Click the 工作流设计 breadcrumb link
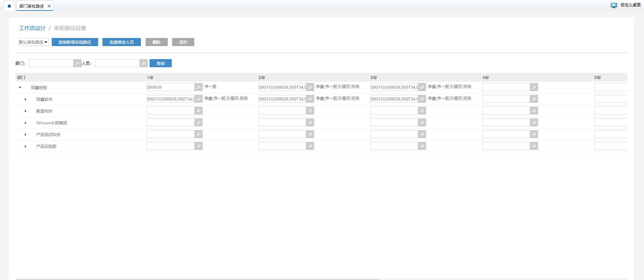The image size is (644, 280). (32, 28)
